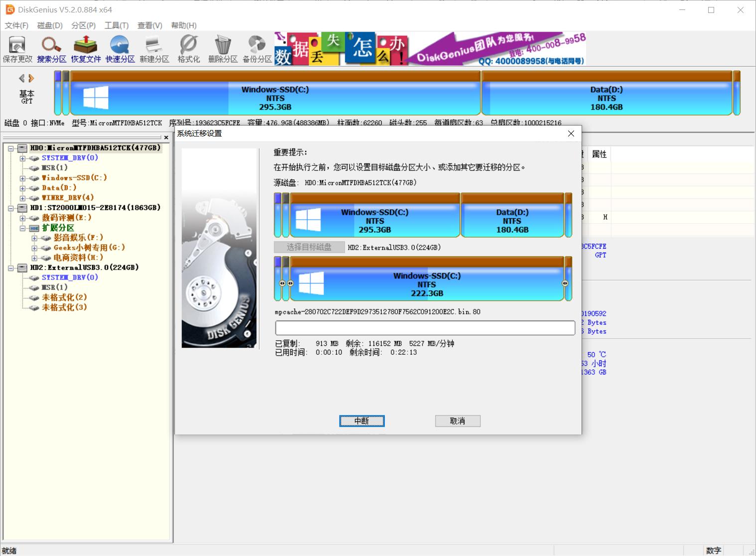Expand the 影音娱乐(F:) partition node

coord(34,238)
